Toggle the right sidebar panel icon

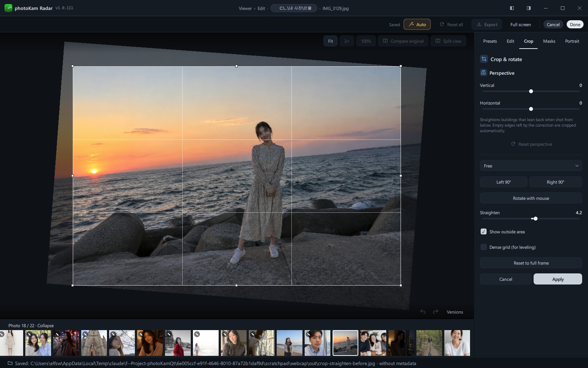(x=529, y=8)
